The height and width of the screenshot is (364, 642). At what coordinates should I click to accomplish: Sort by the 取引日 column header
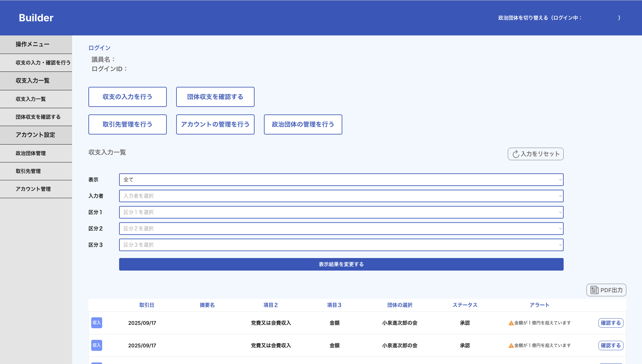point(146,305)
